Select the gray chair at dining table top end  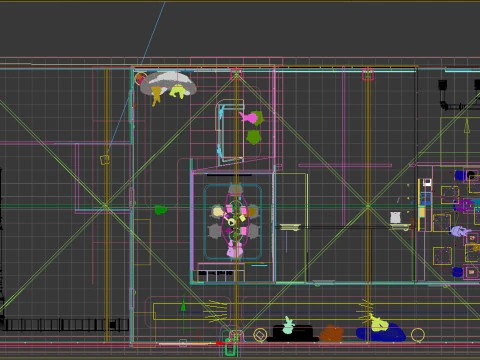point(235,190)
